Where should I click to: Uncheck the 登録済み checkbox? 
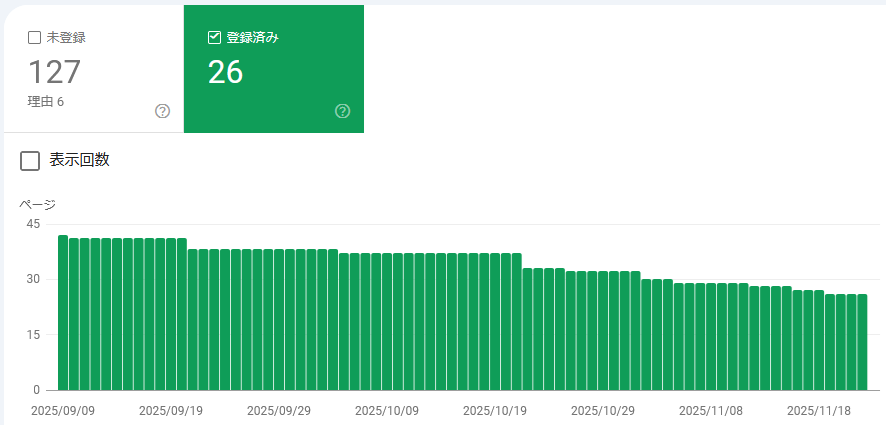[x=214, y=38]
